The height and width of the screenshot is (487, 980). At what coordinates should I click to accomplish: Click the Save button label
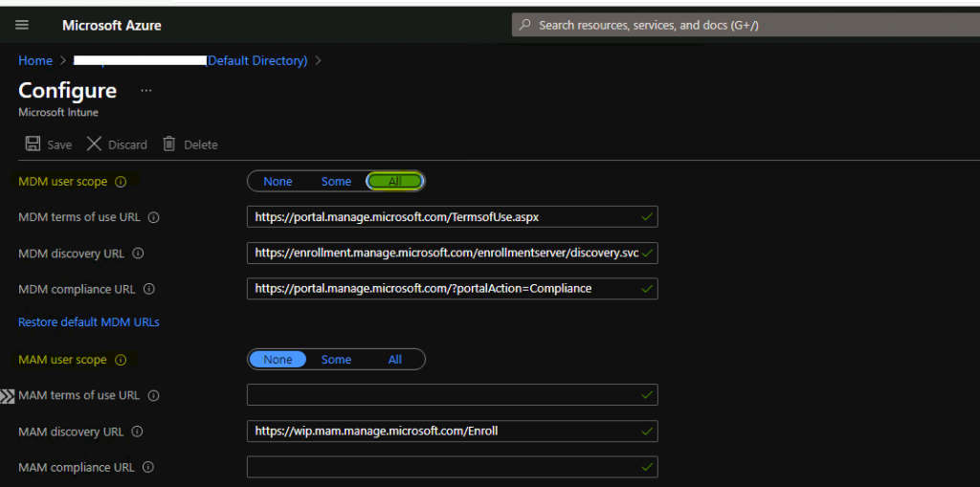coord(59,144)
